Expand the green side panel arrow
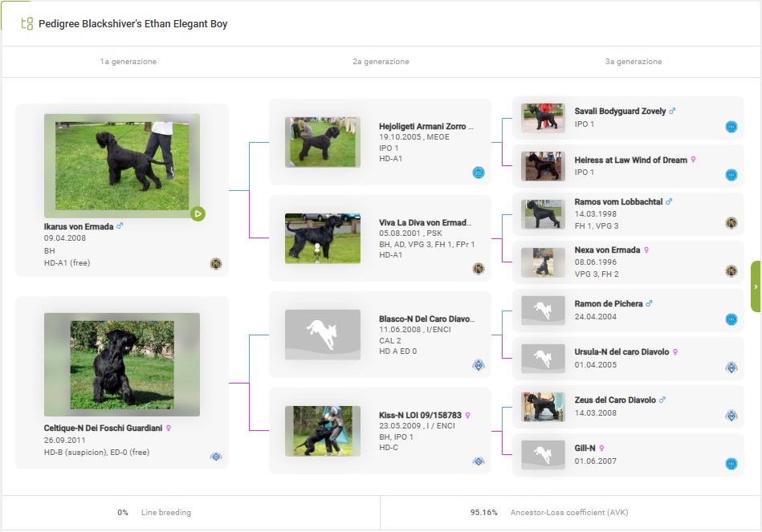This screenshot has width=762, height=532. pyautogui.click(x=756, y=286)
